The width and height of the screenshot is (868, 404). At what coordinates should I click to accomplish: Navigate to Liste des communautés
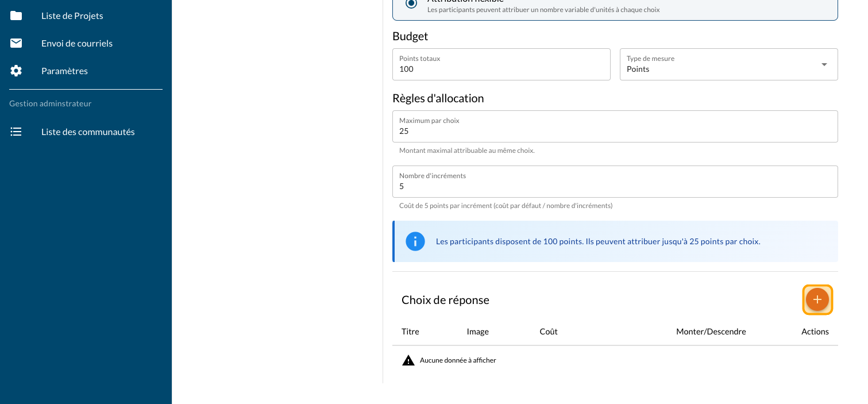[x=88, y=132]
